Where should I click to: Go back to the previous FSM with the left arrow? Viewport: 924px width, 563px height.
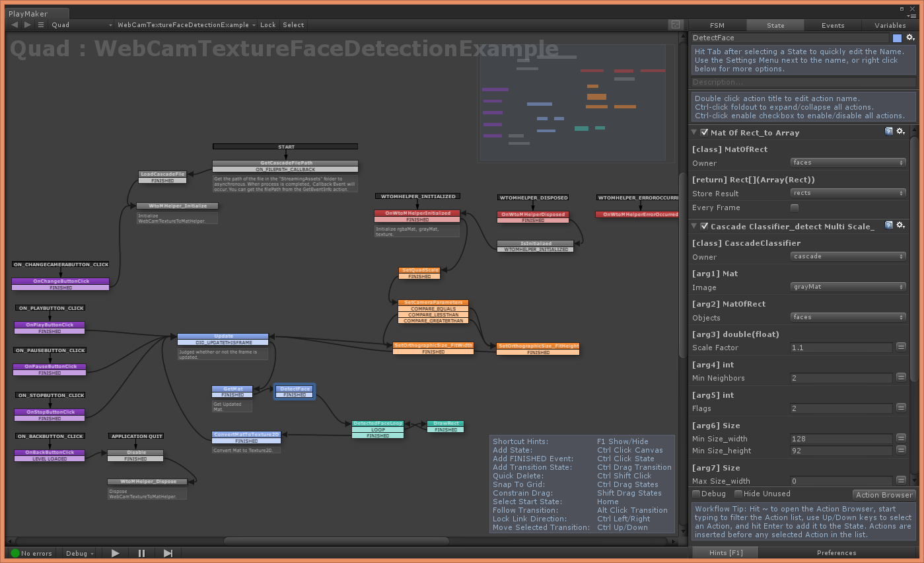[x=15, y=25]
